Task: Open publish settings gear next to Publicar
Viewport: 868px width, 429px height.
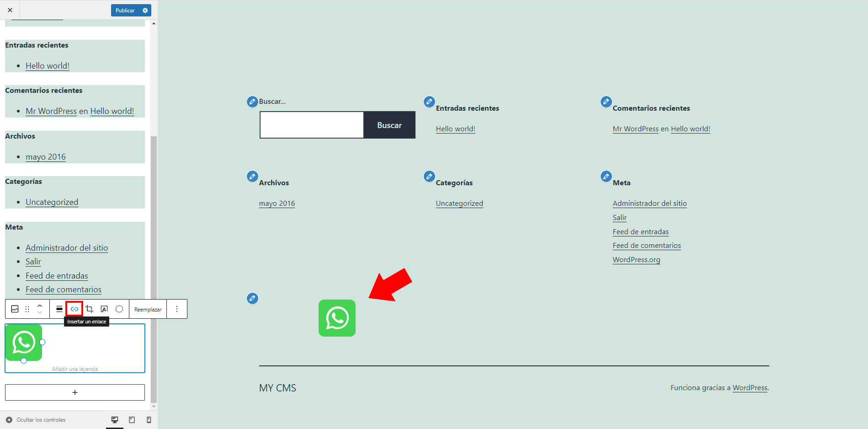Action: (145, 11)
